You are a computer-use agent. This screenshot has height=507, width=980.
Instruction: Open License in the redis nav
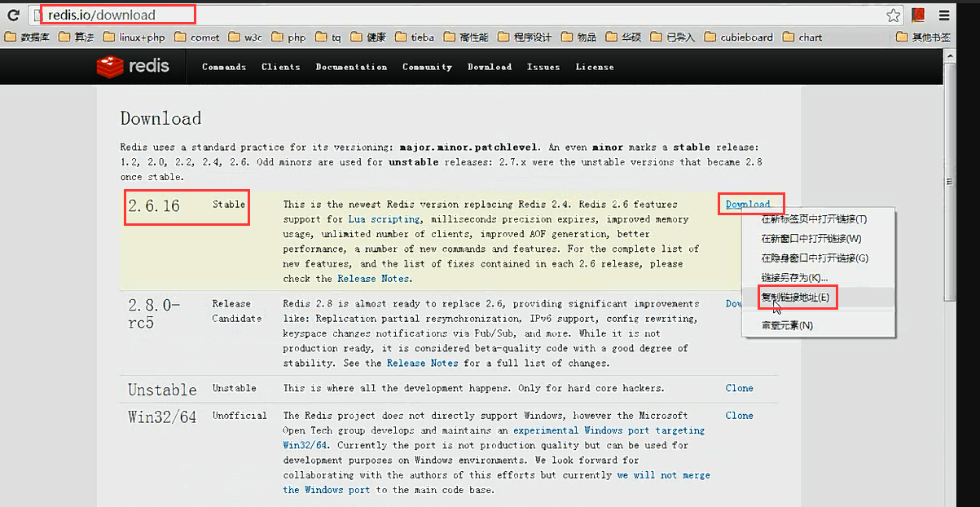[x=595, y=67]
